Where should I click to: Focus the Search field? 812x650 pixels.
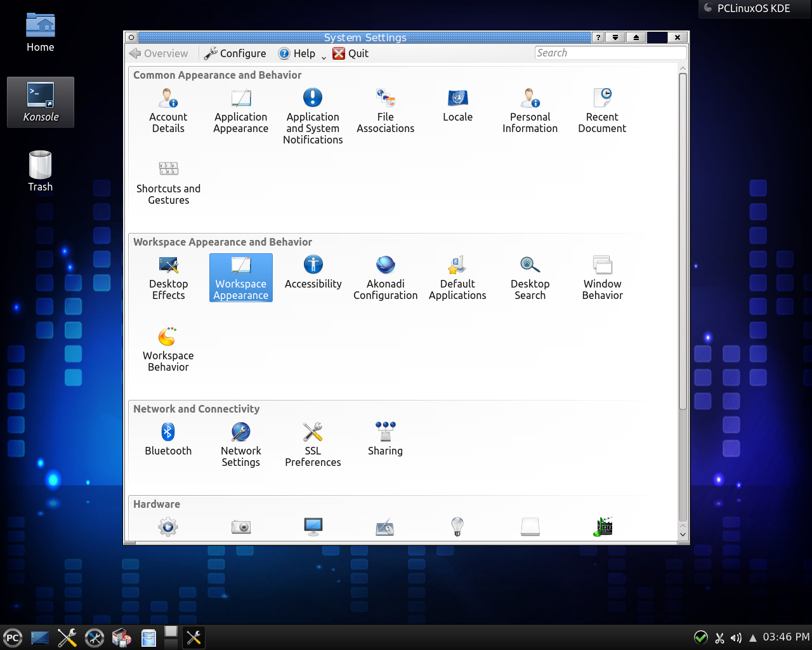610,53
